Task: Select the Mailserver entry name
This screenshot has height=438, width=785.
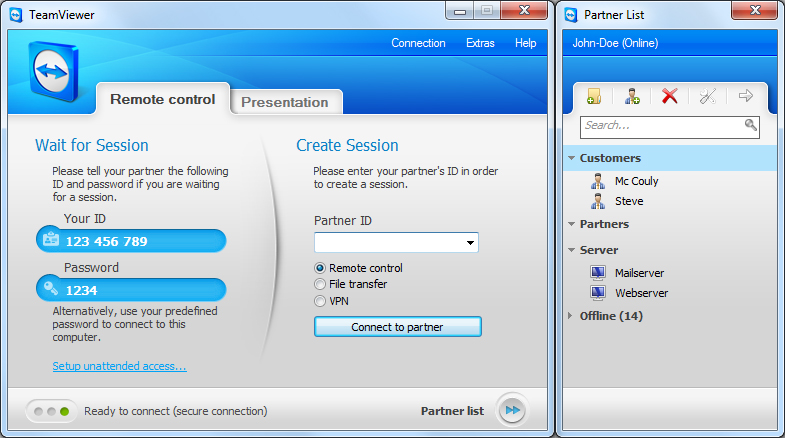Action: pos(639,273)
